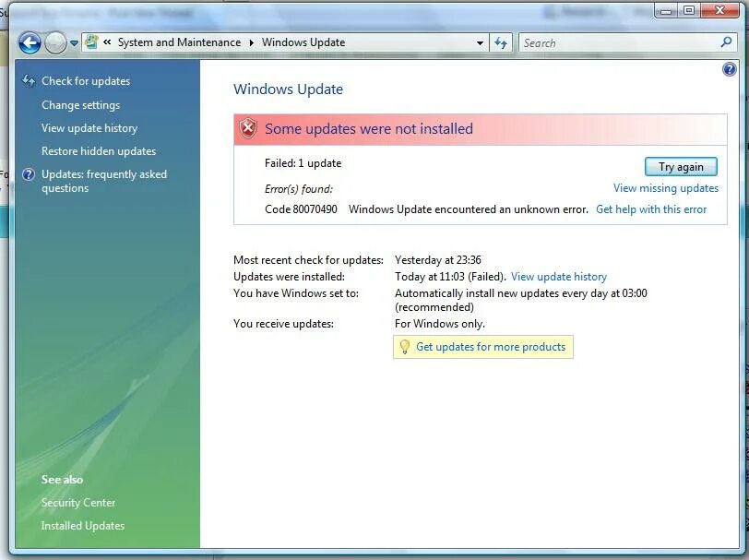Focus the Search input box
Viewport: 749px width, 560px height.
click(619, 43)
